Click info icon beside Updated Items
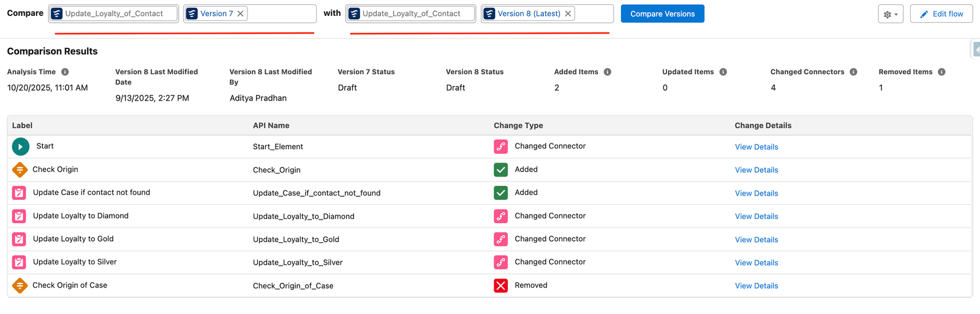 [x=723, y=72]
